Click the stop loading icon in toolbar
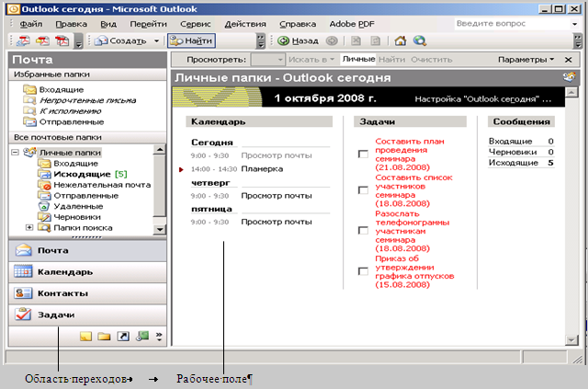The height and width of the screenshot is (389, 588). (356, 40)
